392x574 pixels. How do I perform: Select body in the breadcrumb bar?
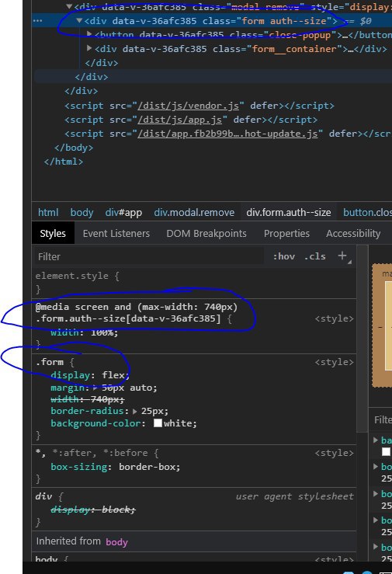[x=82, y=212]
